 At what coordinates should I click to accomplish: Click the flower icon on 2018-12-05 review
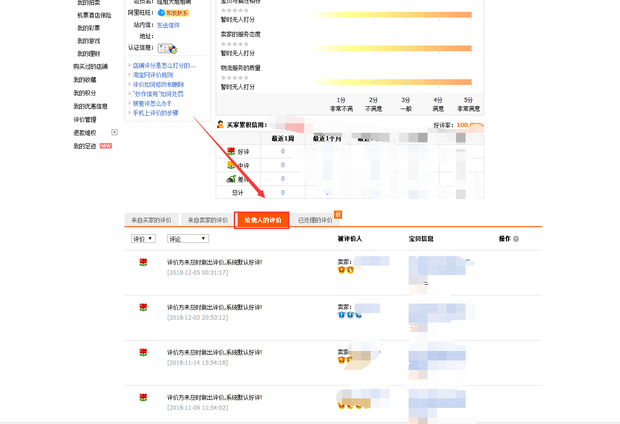click(143, 262)
